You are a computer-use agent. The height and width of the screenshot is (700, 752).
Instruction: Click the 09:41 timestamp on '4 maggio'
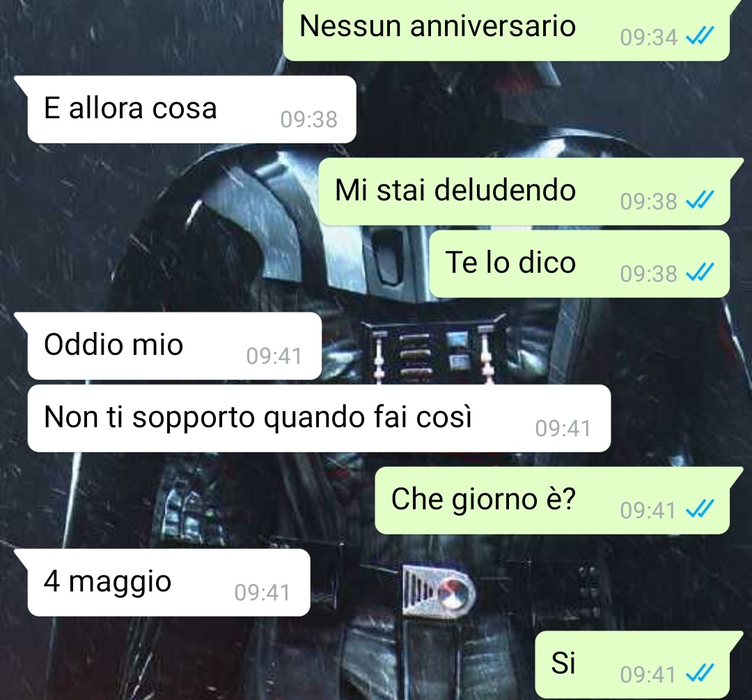(x=263, y=593)
